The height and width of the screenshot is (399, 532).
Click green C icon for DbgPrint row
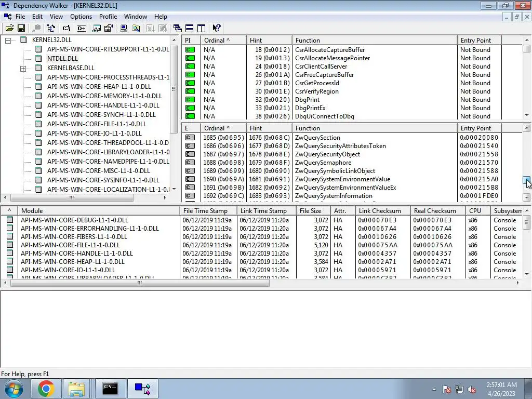(x=190, y=100)
